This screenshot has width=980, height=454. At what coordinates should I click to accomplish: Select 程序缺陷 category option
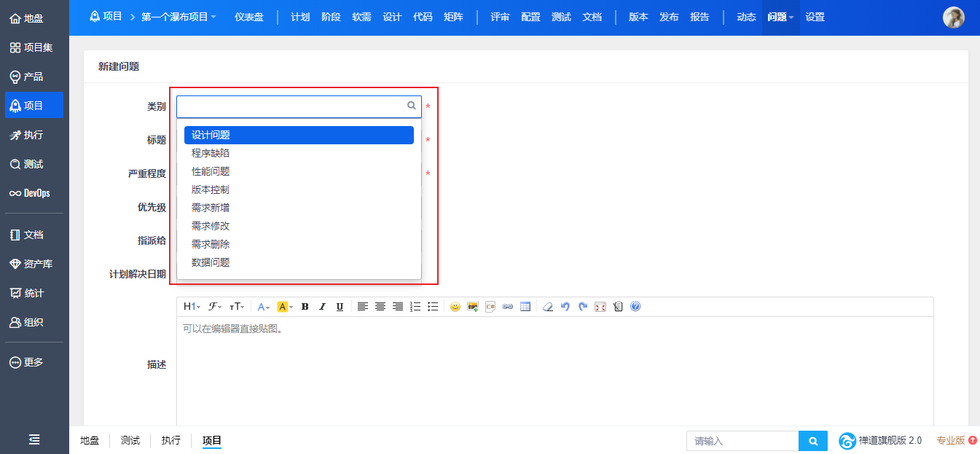[299, 153]
